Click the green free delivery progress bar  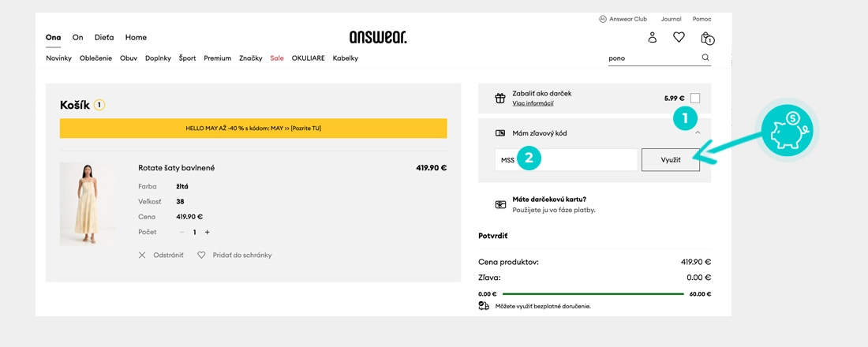(x=593, y=294)
